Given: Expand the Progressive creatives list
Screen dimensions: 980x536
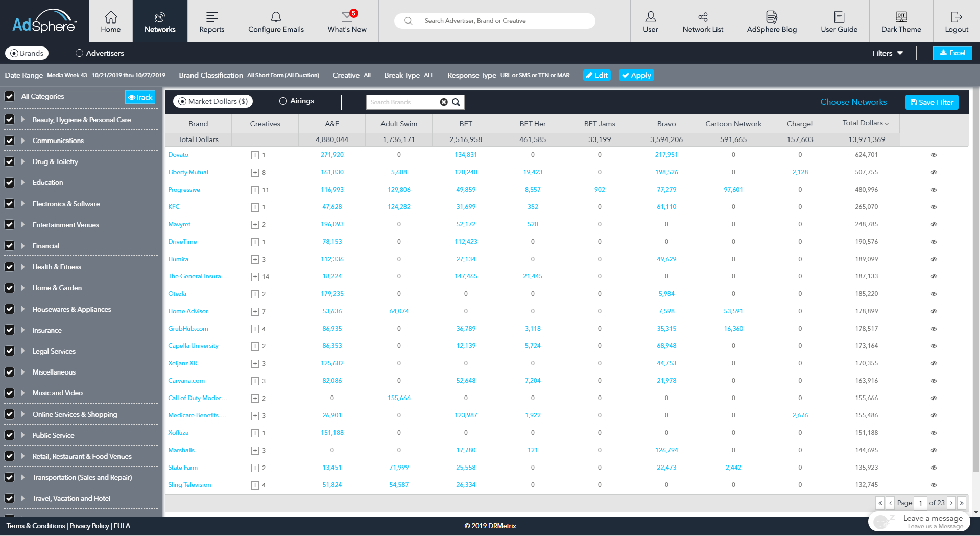Looking at the screenshot, I should [255, 190].
